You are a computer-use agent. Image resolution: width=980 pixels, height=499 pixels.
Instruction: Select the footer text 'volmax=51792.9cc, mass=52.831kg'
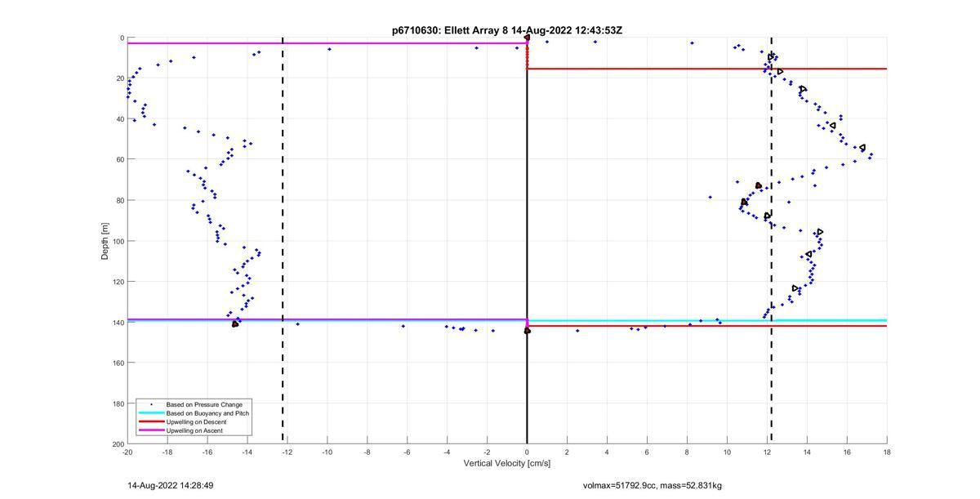point(653,485)
